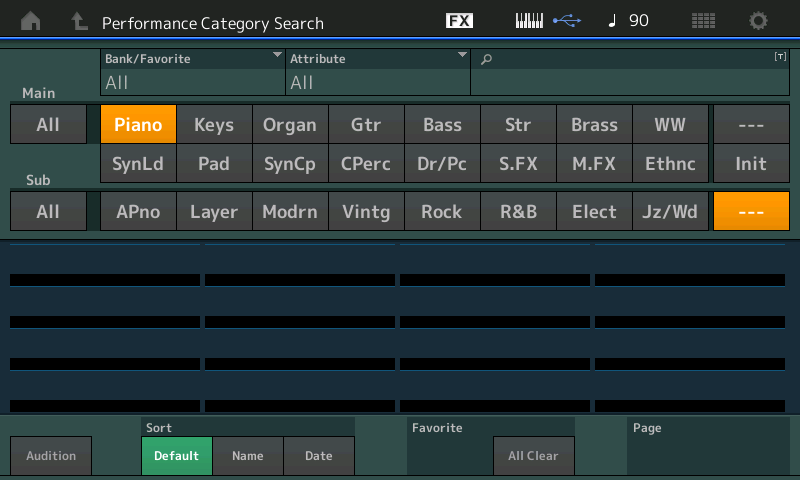This screenshot has height=480, width=800.
Task: Switch sort order to Name
Action: [248, 456]
